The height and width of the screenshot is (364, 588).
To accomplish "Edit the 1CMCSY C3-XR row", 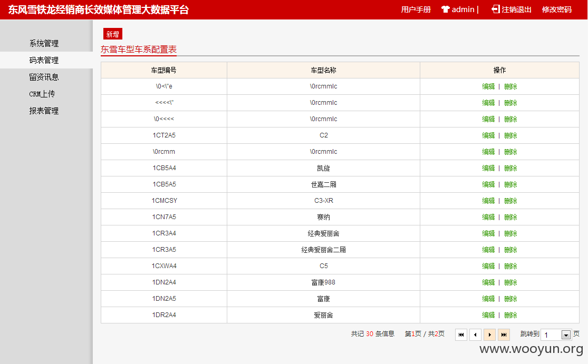I will tap(488, 201).
